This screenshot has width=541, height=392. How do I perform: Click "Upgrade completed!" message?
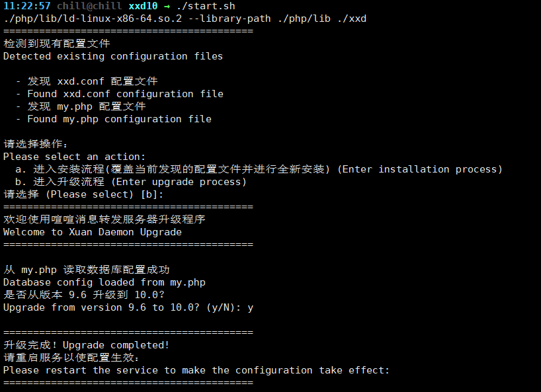click(x=116, y=345)
